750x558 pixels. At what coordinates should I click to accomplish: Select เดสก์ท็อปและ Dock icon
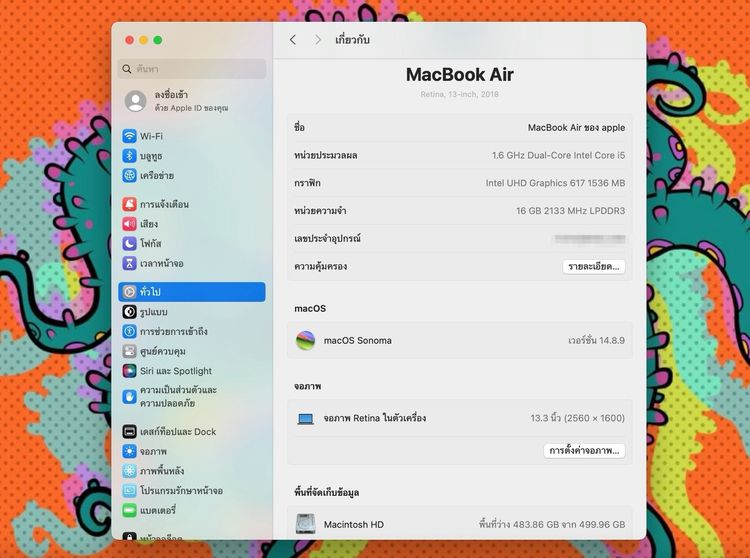tap(129, 431)
